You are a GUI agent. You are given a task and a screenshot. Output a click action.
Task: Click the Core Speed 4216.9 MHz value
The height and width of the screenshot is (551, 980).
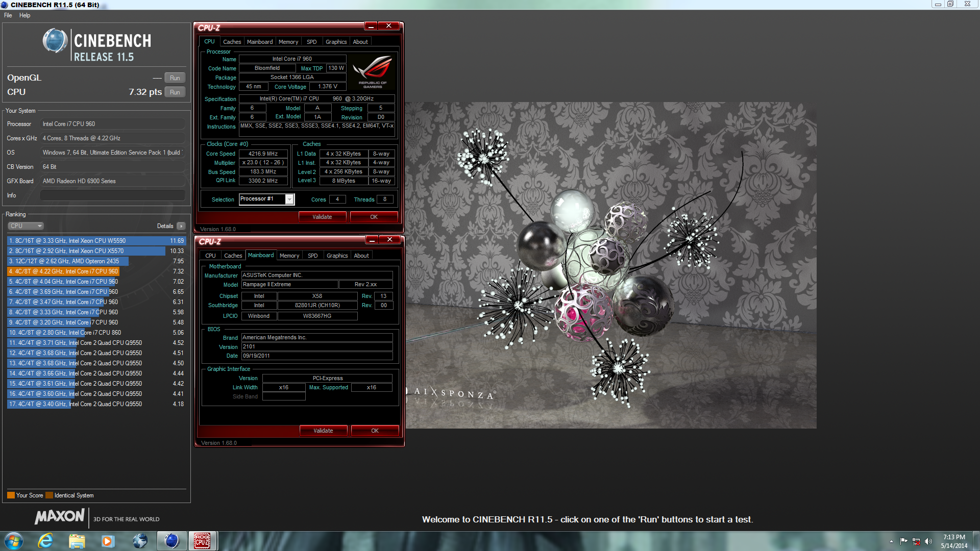[x=263, y=154]
